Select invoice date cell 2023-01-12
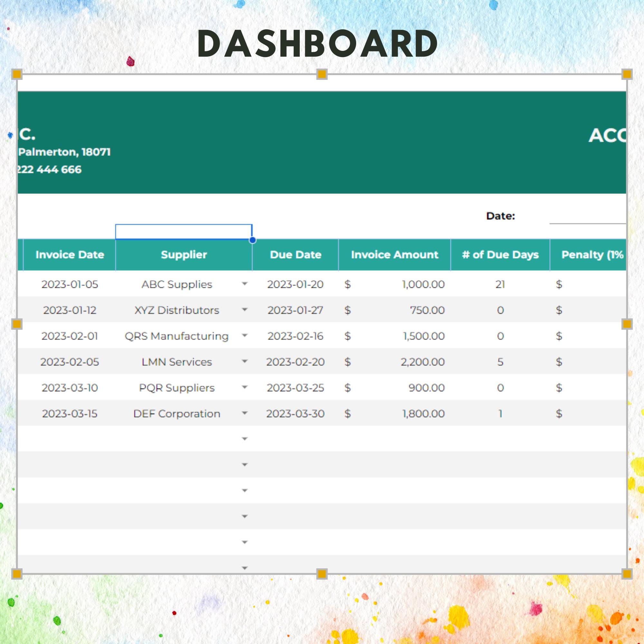 70,310
